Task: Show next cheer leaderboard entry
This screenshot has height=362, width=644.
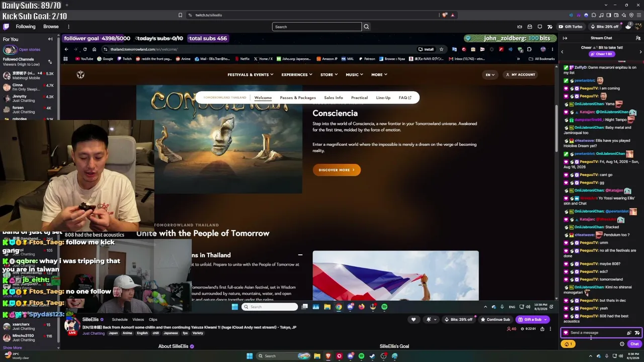Action: 640,51
